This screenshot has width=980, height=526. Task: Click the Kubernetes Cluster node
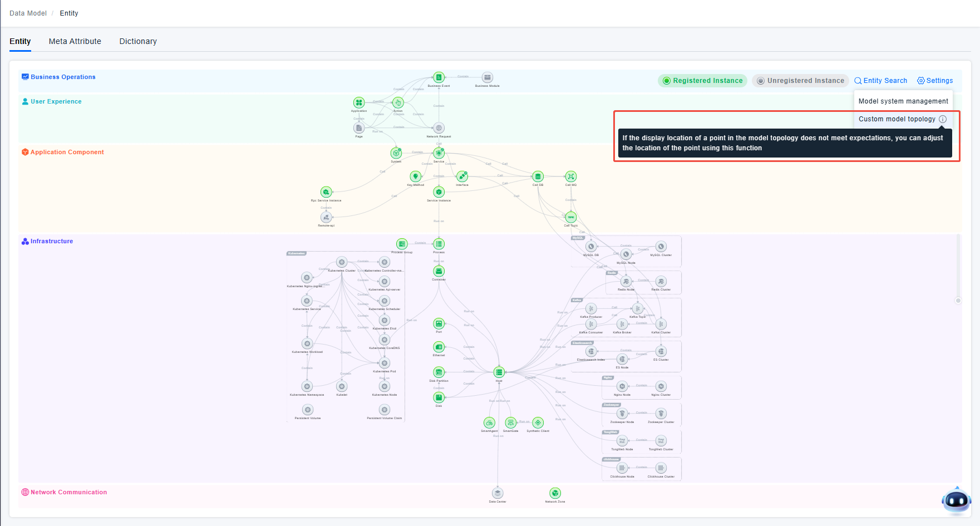[342, 262]
